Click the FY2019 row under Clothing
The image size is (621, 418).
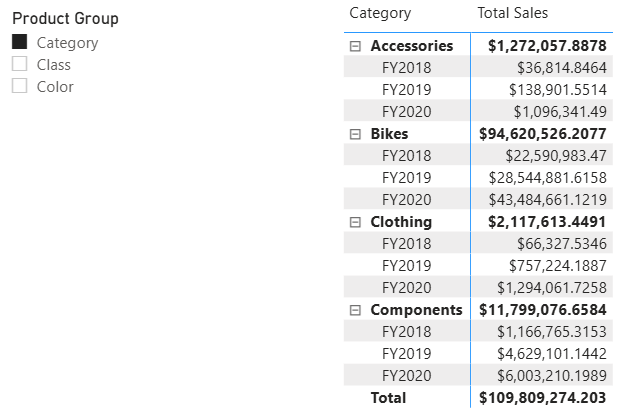[406, 266]
